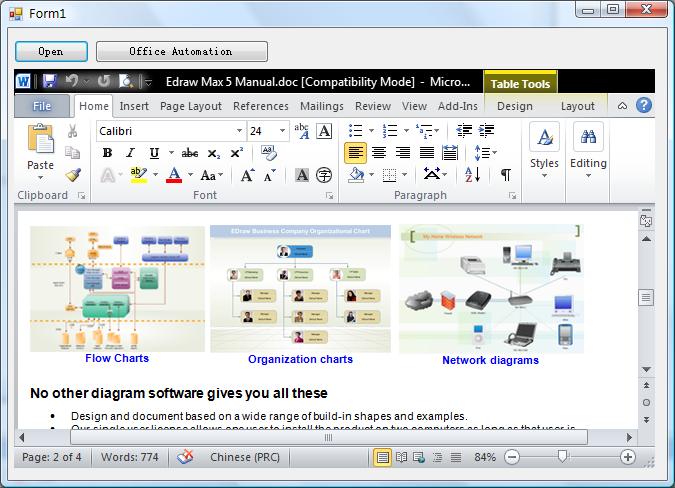This screenshot has height=488, width=675.
Task: Toggle Italic formatting
Action: pos(130,153)
